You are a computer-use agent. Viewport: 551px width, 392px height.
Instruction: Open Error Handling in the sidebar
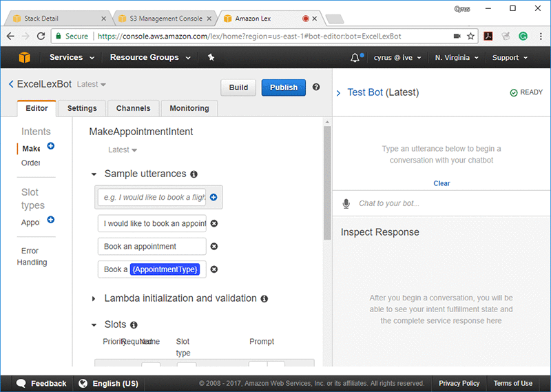(x=32, y=256)
